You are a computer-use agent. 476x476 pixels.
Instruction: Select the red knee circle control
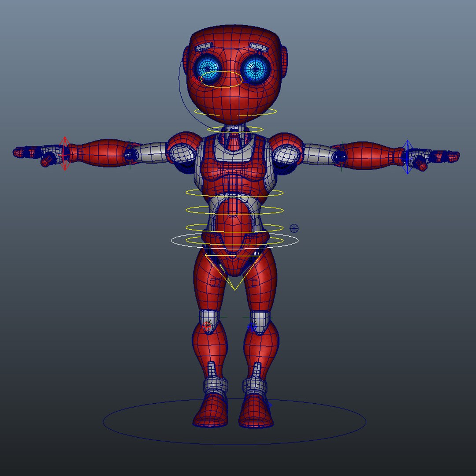207,326
